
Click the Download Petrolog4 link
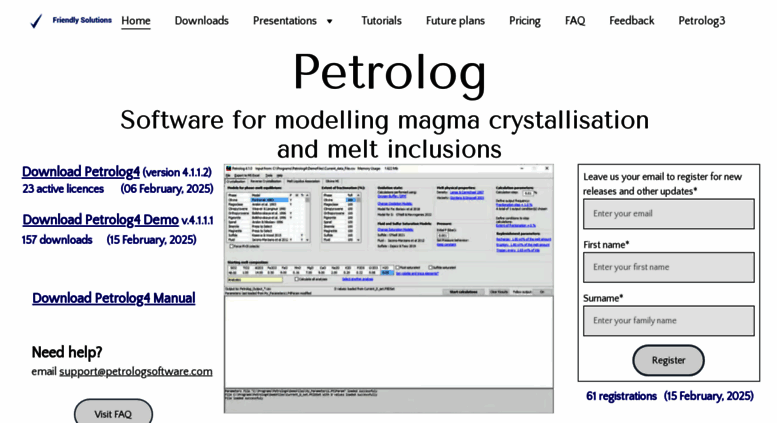pos(81,172)
